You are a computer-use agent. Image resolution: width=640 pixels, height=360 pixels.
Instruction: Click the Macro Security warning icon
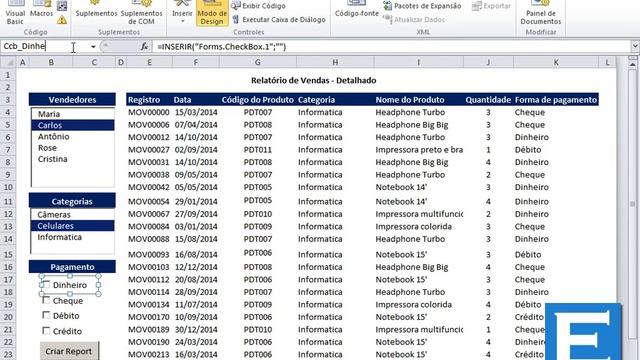pyautogui.click(x=62, y=20)
